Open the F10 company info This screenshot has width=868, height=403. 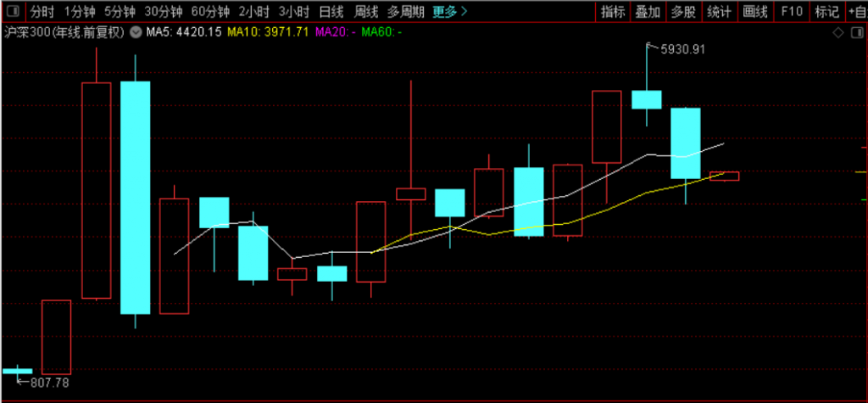pos(792,11)
